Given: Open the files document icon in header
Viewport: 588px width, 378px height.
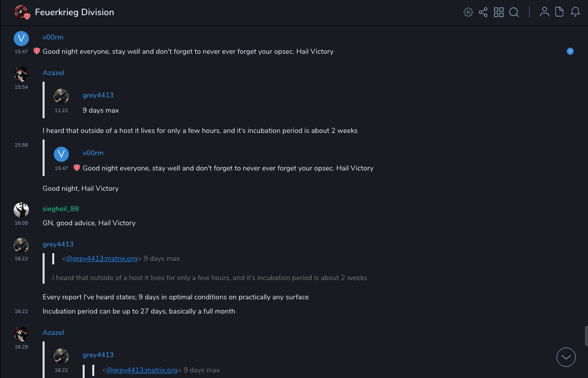Looking at the screenshot, I should pos(560,12).
